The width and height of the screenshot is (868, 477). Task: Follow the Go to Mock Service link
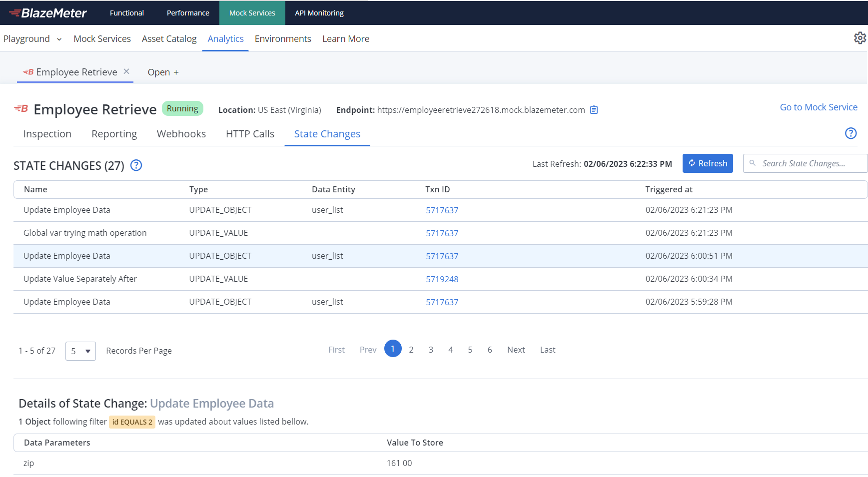click(x=819, y=107)
